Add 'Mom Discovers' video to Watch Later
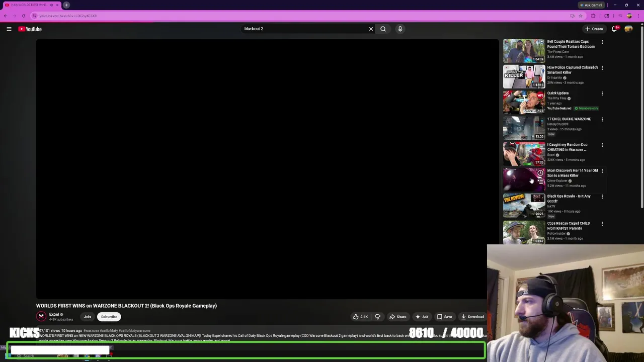This screenshot has width=644, height=362. 540,173
